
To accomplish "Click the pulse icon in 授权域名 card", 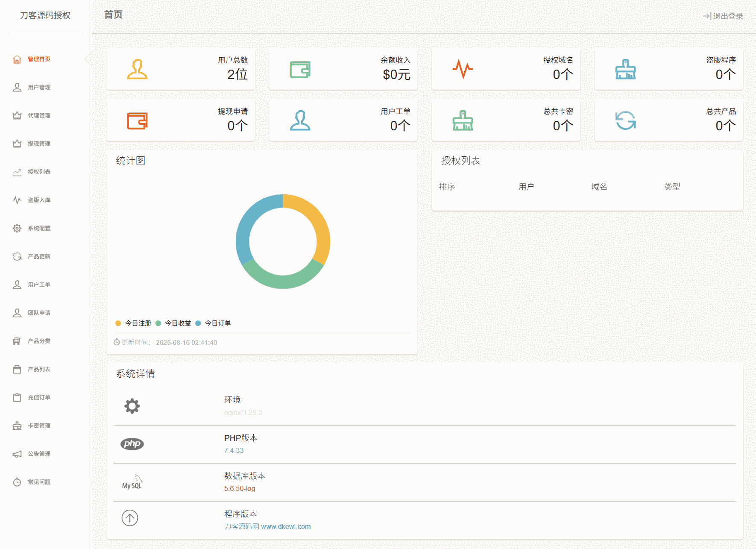I will 463,69.
